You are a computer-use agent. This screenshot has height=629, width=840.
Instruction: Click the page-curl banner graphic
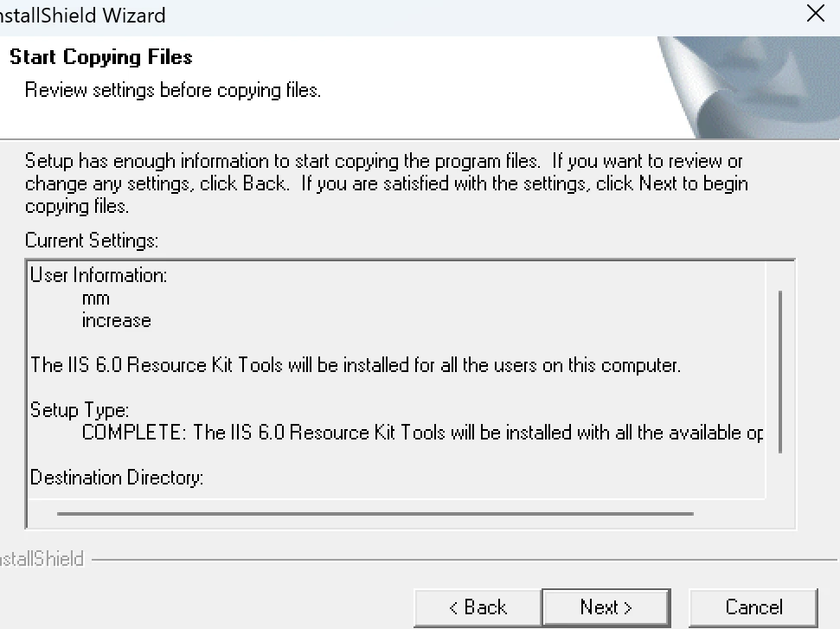pyautogui.click(x=748, y=87)
